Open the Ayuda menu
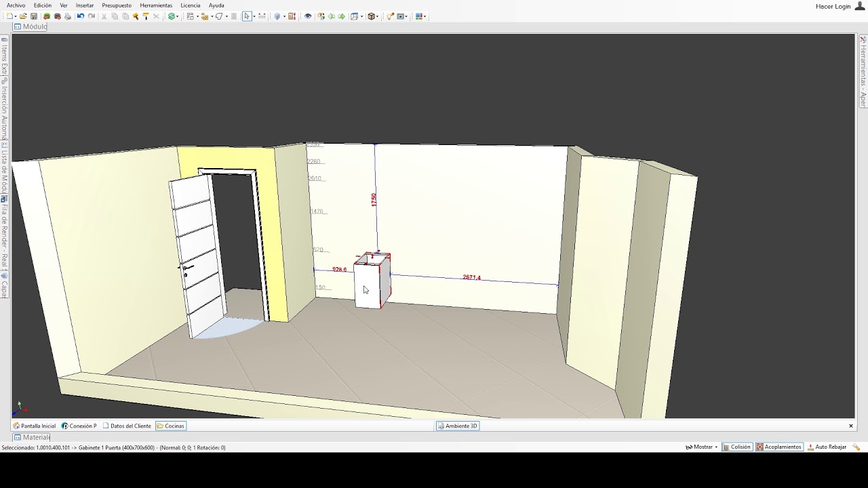This screenshot has width=868, height=488. (216, 5)
